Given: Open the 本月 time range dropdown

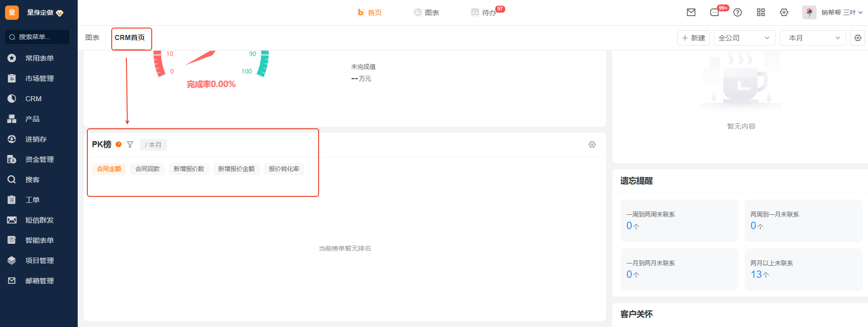Looking at the screenshot, I should [x=813, y=38].
